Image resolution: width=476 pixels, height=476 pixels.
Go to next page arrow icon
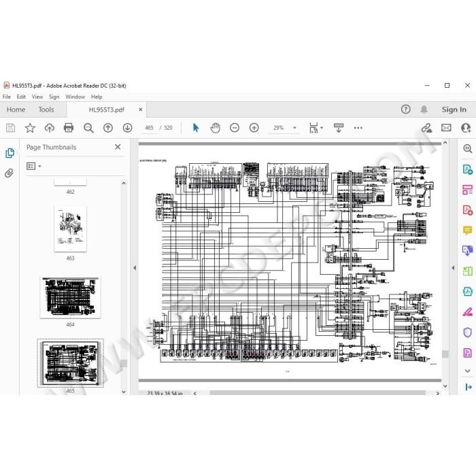128,128
